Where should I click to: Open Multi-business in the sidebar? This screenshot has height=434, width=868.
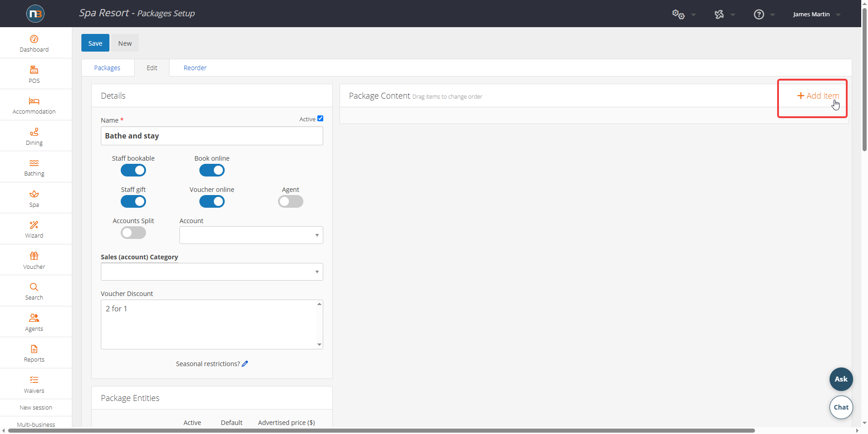tap(36, 424)
